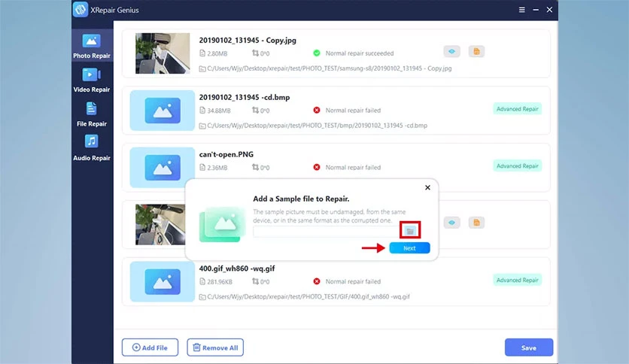Click green success check icon for Copy.jpg

(317, 53)
